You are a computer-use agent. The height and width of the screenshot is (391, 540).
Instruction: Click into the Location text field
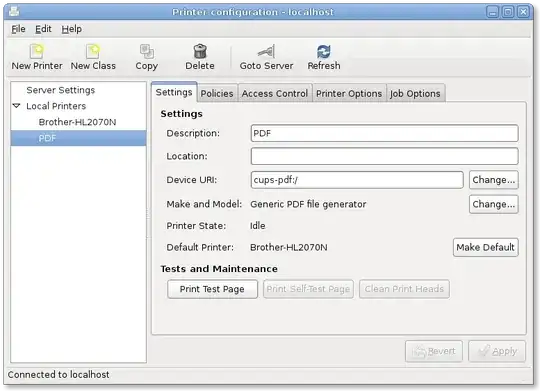[384, 156]
